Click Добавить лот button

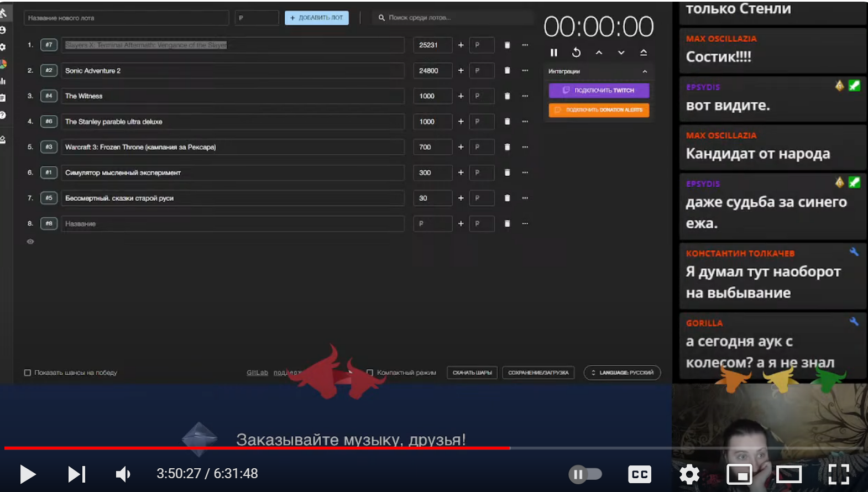[316, 18]
